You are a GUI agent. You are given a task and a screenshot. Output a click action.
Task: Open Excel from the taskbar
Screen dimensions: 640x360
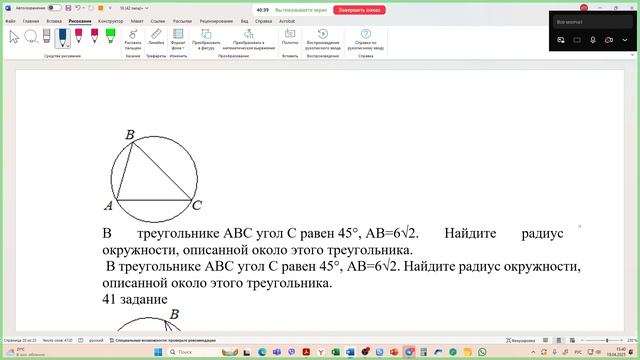336,352
